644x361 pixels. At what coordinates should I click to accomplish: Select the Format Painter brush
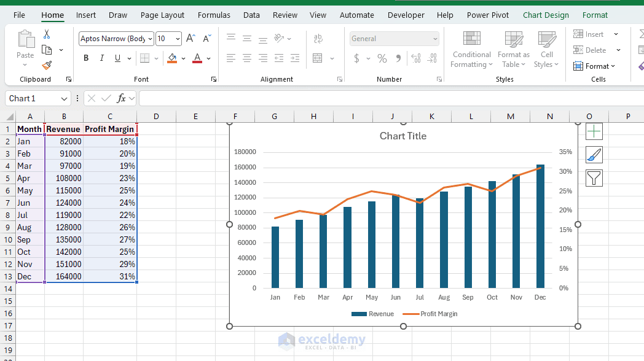point(47,65)
